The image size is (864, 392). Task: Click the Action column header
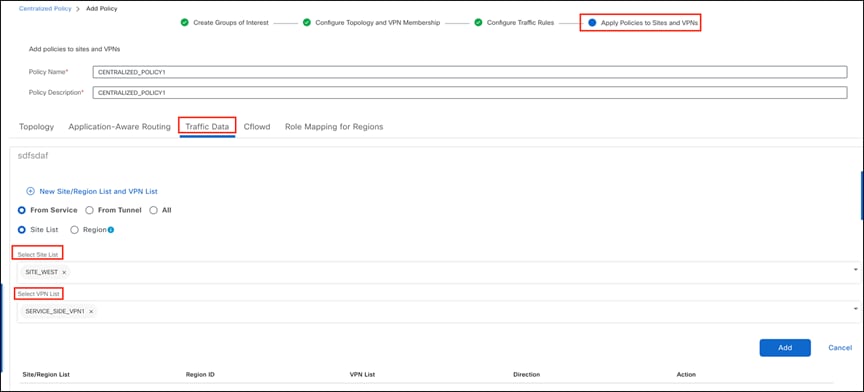click(686, 374)
